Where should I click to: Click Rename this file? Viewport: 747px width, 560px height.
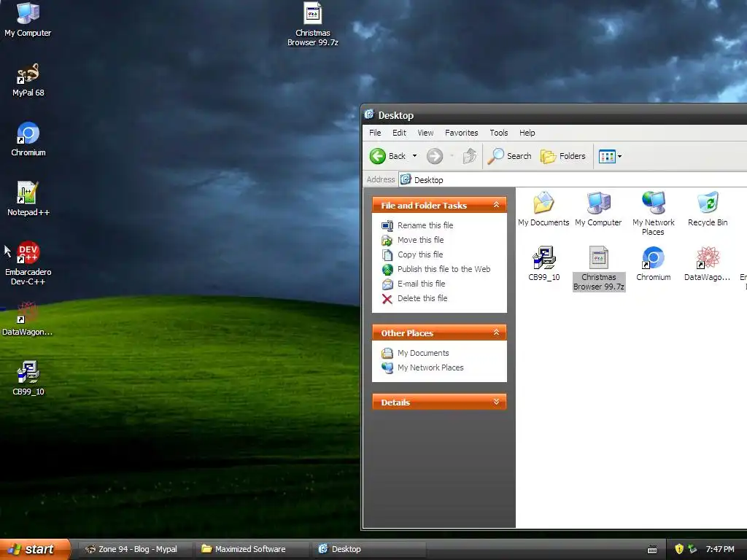tap(417, 225)
